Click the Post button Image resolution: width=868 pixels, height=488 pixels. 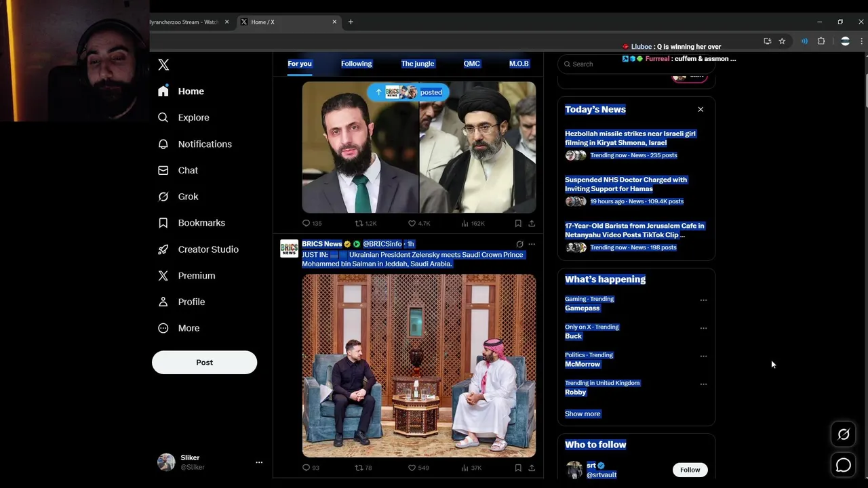click(204, 362)
